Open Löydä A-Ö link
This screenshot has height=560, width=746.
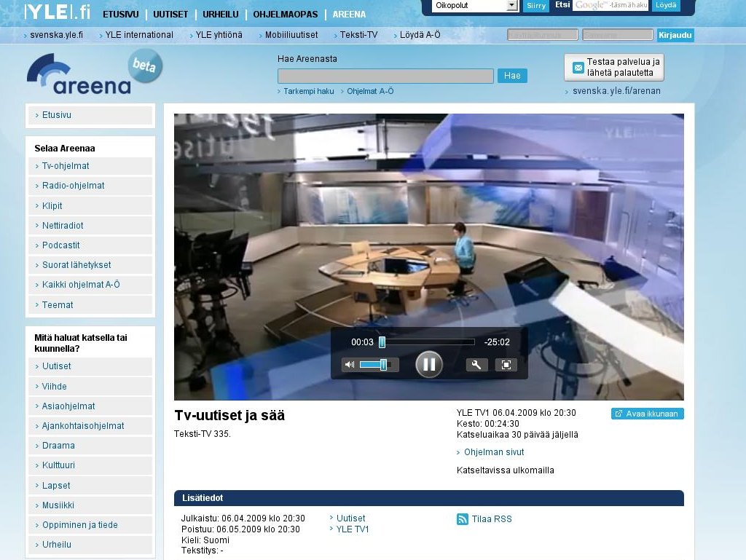tap(420, 35)
